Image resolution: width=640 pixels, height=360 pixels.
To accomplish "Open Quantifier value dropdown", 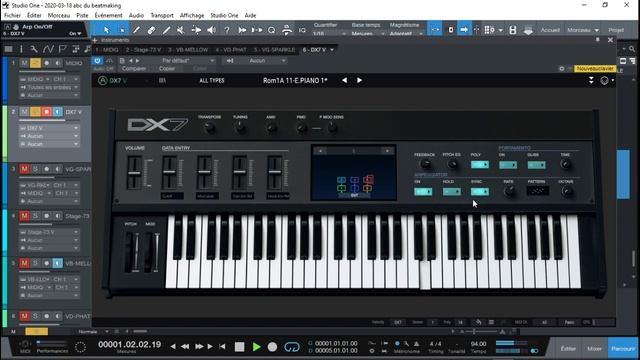I will [330, 34].
